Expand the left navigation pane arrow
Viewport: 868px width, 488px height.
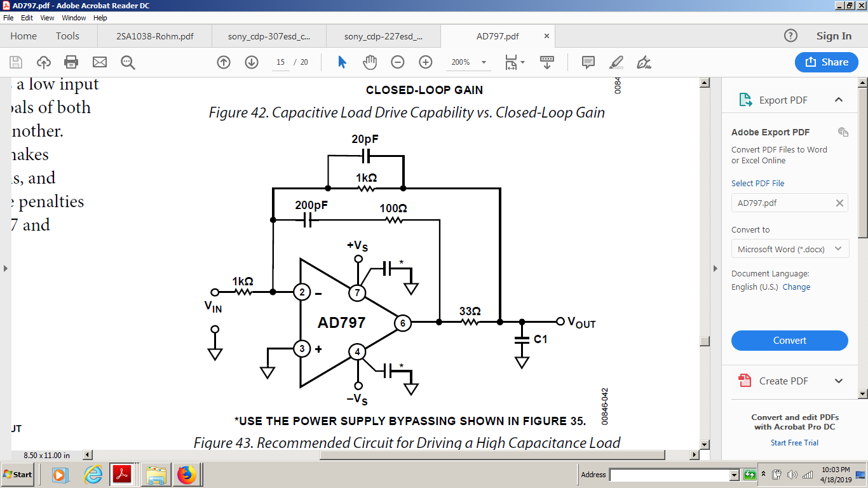click(x=6, y=268)
